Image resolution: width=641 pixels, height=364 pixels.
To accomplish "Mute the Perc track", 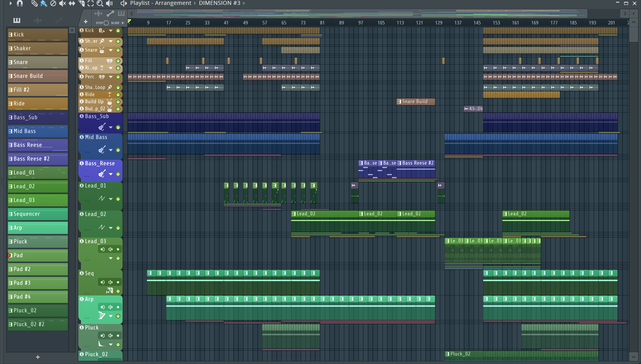I will pyautogui.click(x=118, y=77).
